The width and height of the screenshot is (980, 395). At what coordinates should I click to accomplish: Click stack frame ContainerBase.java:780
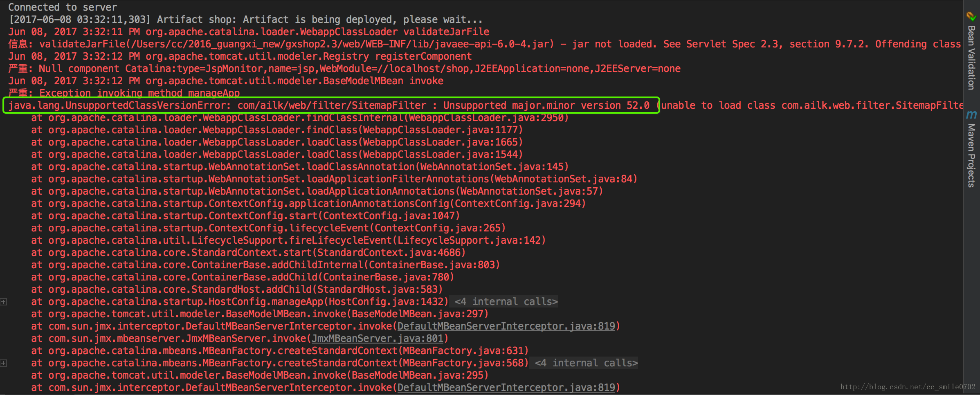click(243, 277)
